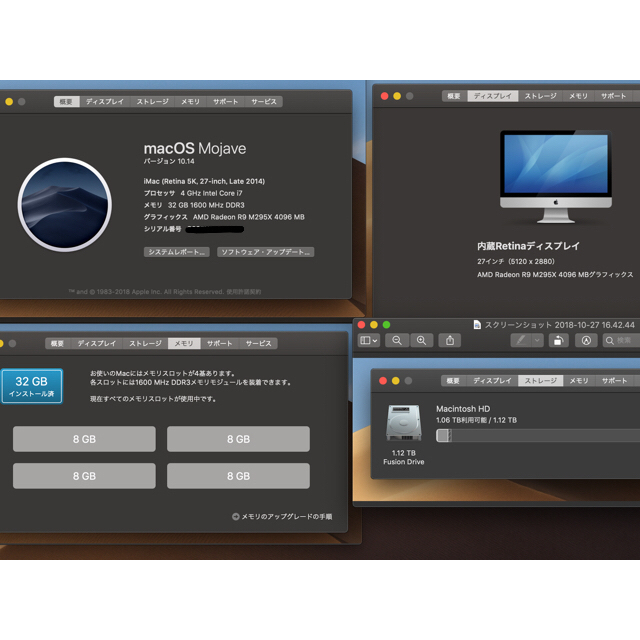Click the メモリ 32 GB 1600 MHz DDR3 line
The height and width of the screenshot is (640, 640).
click(194, 205)
